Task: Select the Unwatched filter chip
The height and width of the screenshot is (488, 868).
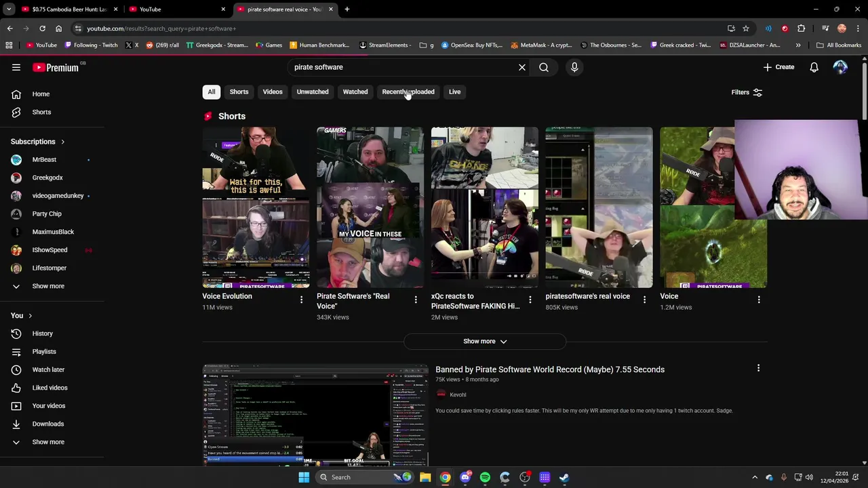Action: [x=313, y=92]
